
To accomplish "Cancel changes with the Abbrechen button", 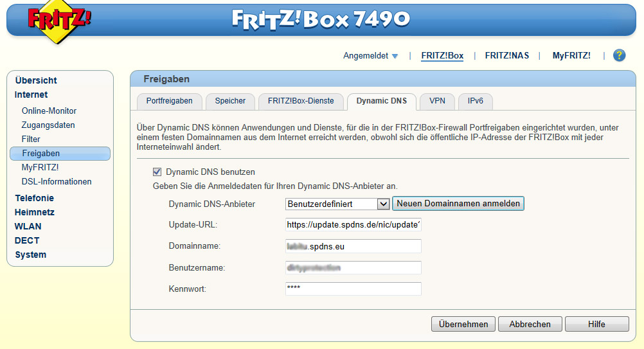I will 530,324.
